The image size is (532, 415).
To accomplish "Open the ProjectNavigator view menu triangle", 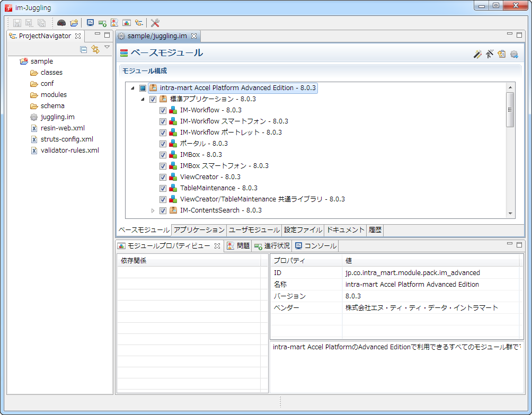I will tap(107, 47).
